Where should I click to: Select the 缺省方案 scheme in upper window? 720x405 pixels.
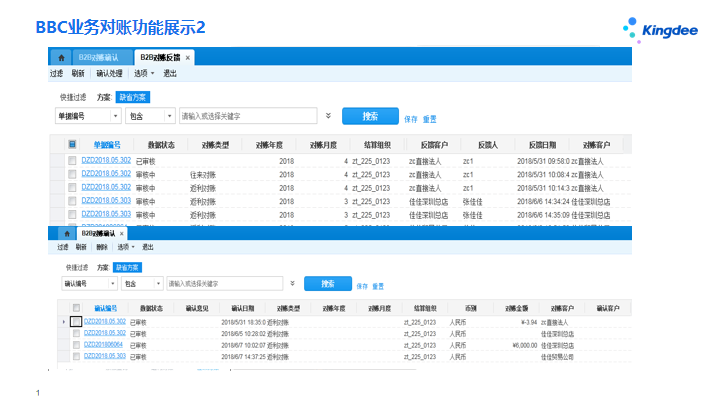coord(133,97)
